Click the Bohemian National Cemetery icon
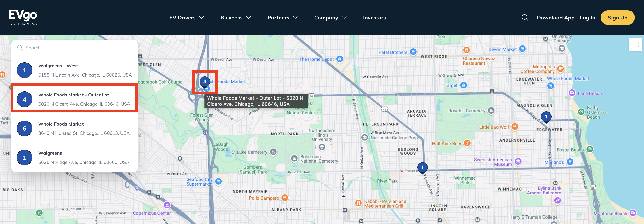This screenshot has width=644, height=224. [x=294, y=158]
